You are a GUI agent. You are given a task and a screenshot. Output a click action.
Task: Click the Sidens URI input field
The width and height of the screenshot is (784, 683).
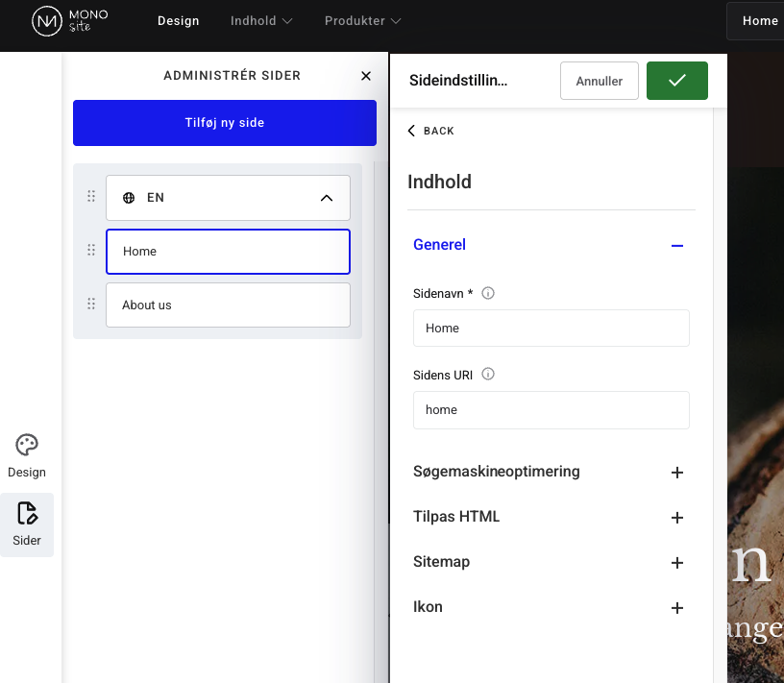[x=551, y=410]
